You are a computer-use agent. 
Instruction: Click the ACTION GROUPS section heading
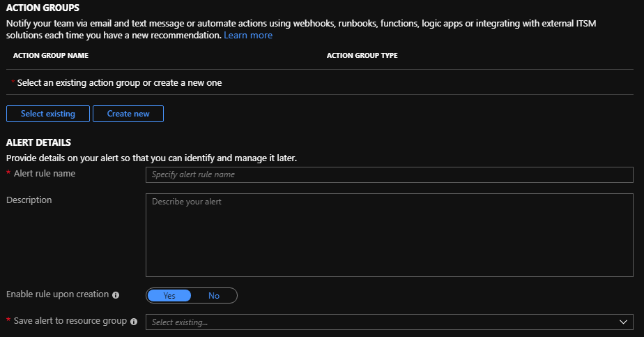tap(43, 8)
